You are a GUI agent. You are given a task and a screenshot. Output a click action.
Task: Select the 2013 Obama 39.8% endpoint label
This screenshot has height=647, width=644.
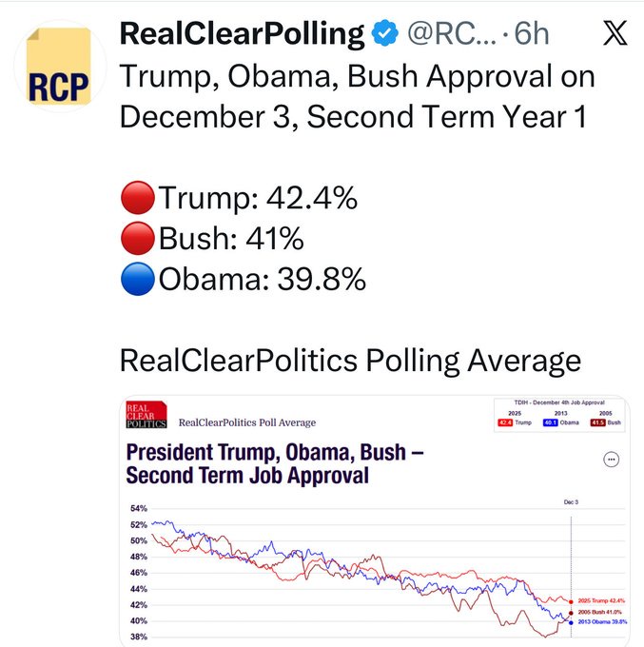click(601, 622)
